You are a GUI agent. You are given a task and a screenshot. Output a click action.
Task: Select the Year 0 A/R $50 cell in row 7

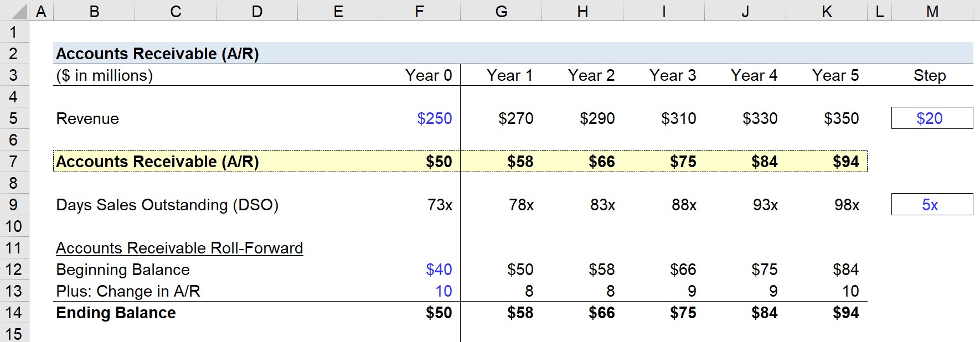[x=420, y=162]
